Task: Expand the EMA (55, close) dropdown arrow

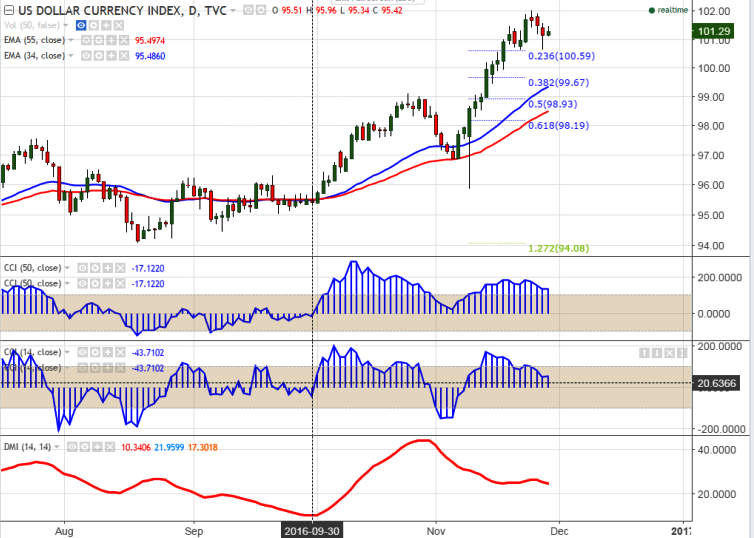Action: [x=71, y=40]
